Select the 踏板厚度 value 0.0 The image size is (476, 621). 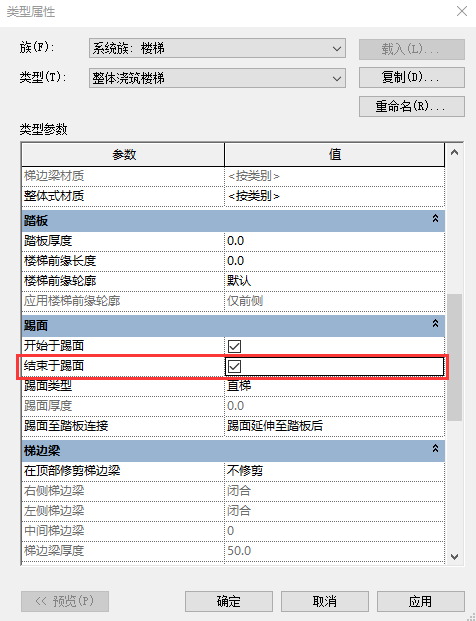(x=334, y=241)
